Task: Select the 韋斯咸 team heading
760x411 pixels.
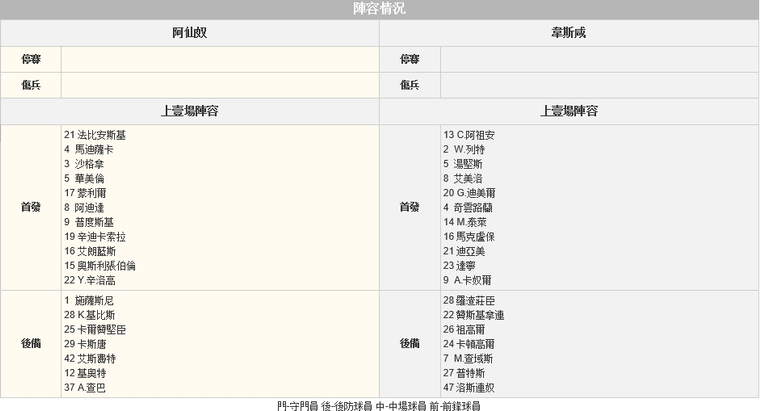Action: 569,32
